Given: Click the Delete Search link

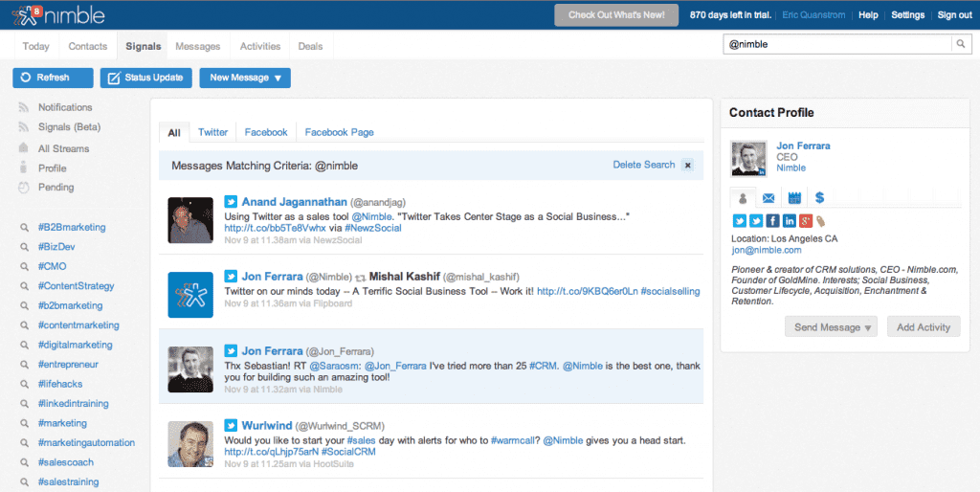Looking at the screenshot, I should coord(644,165).
